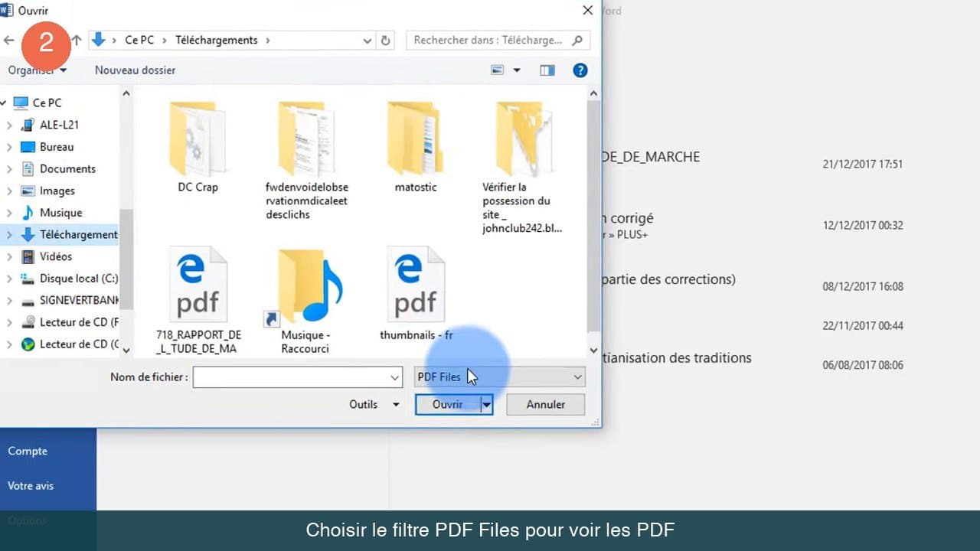Open Votre avis in Word's sidebar
The width and height of the screenshot is (980, 551).
(31, 486)
